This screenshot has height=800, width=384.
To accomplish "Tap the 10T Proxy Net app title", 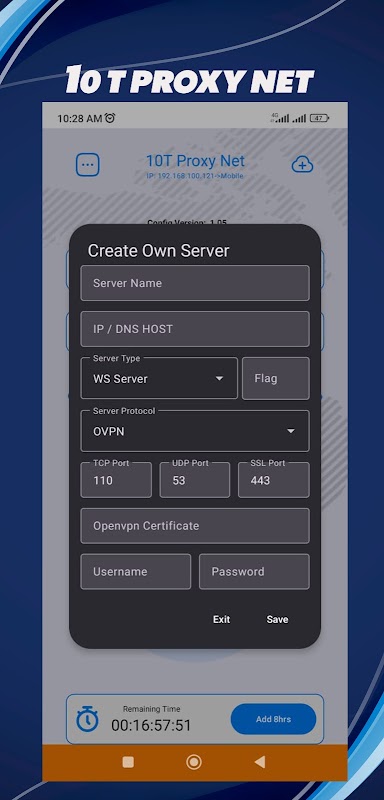I will [x=195, y=161].
